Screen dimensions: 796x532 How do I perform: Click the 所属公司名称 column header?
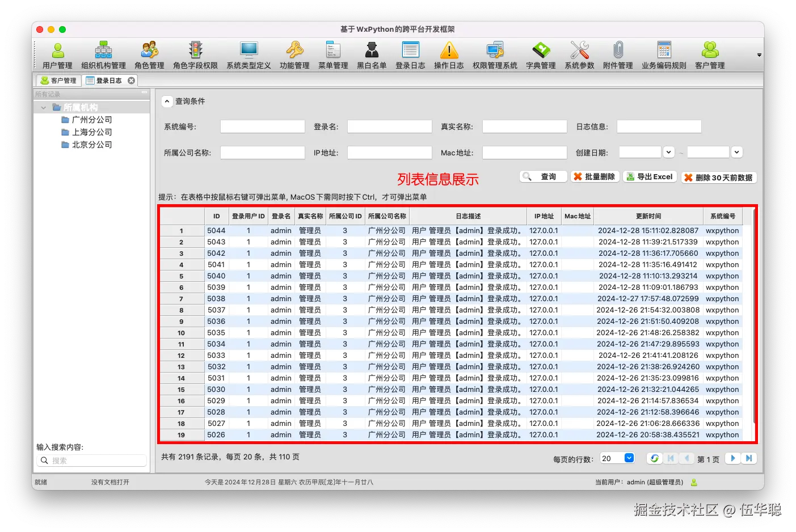click(387, 216)
